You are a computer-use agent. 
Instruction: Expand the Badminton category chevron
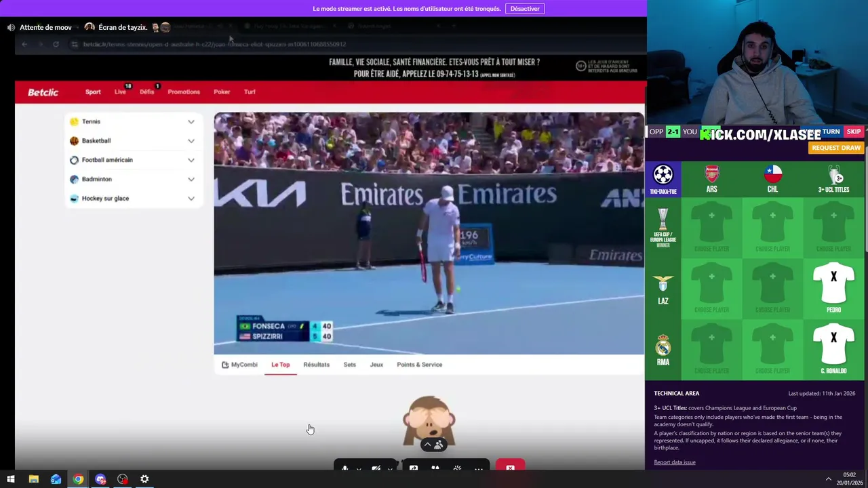[x=191, y=180]
